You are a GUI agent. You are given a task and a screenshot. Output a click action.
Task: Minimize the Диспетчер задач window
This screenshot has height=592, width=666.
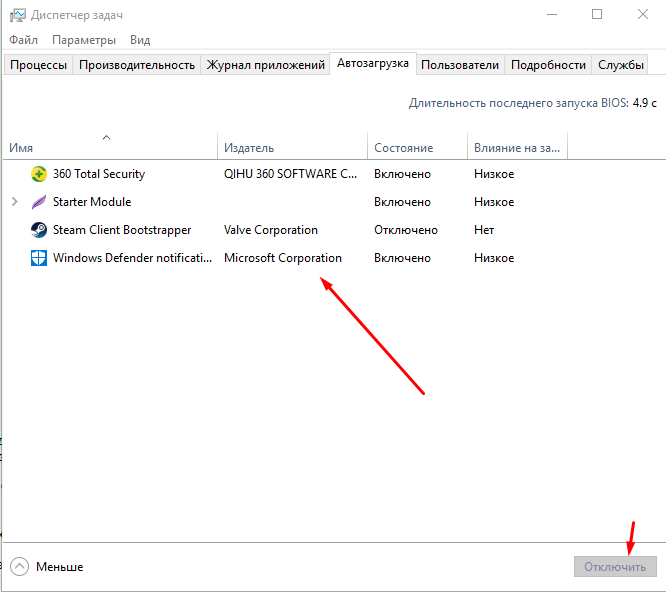(552, 14)
